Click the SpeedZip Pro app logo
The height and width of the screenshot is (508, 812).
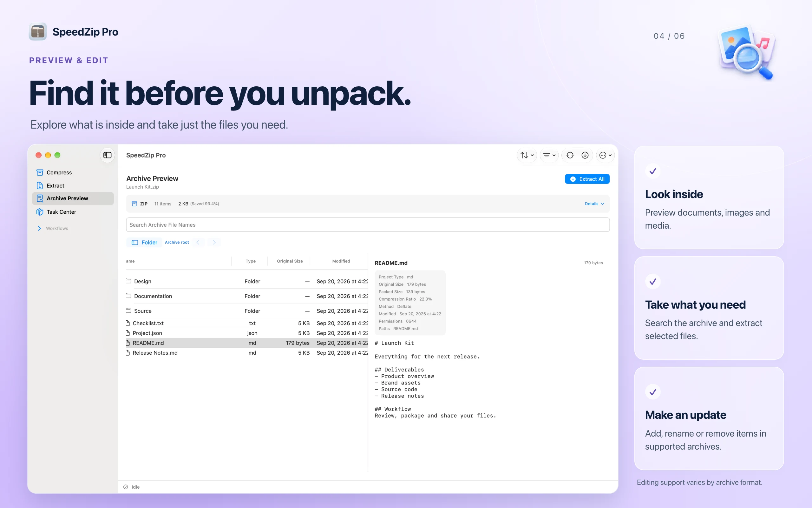pos(37,32)
